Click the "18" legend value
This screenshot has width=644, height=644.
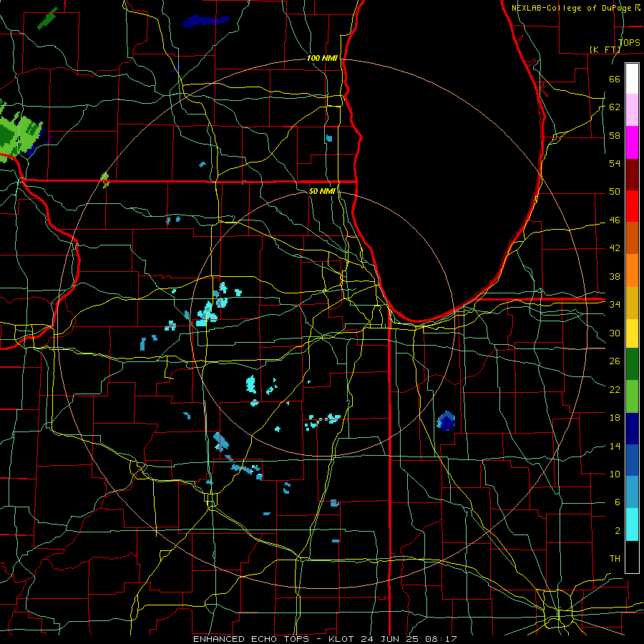click(615, 418)
